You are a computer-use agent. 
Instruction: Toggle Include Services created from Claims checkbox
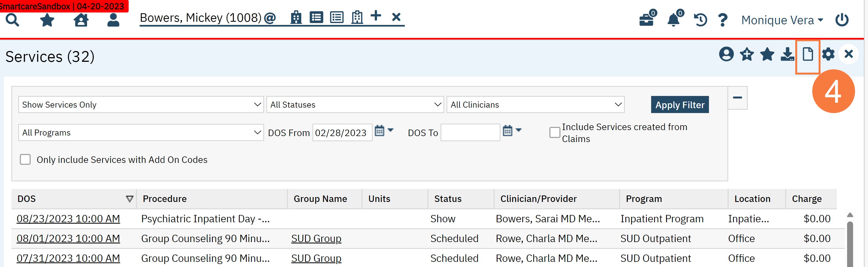coord(554,133)
